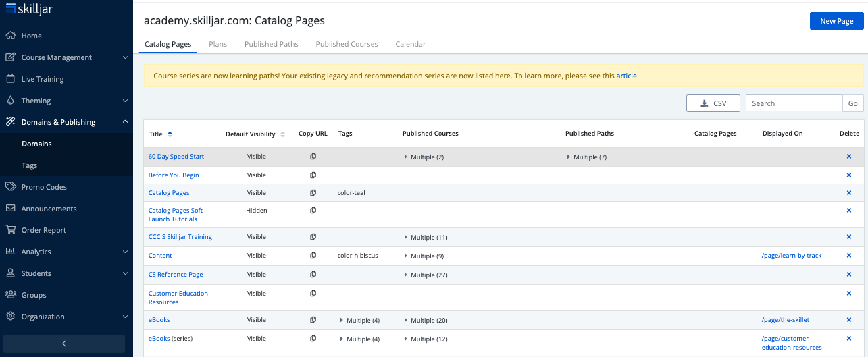
Task: Click the Announcements envelope icon
Action: [x=10, y=209]
